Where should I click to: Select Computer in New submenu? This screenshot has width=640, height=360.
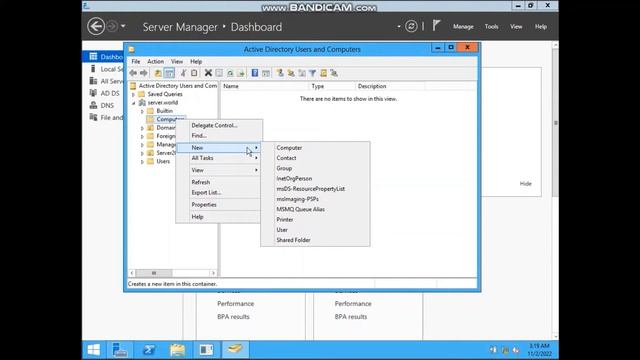pyautogui.click(x=315, y=148)
